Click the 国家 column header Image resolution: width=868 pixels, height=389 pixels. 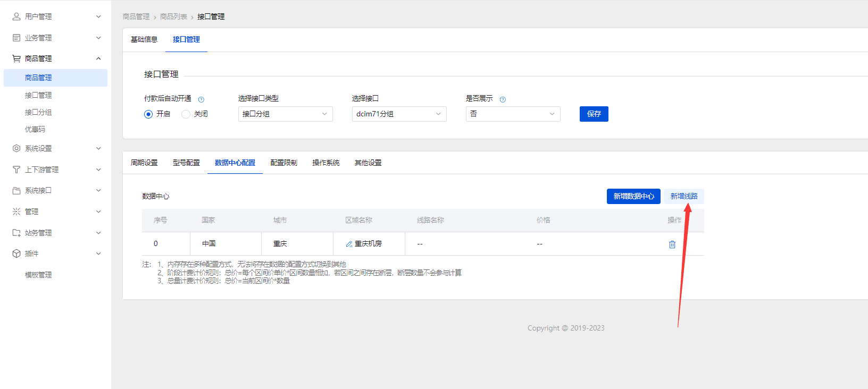click(208, 220)
